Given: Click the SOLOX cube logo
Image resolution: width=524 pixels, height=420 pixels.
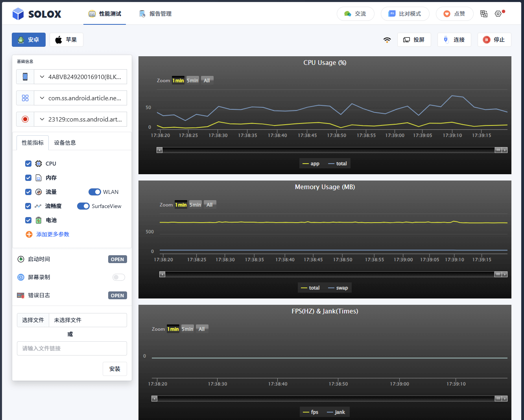Looking at the screenshot, I should [18, 14].
